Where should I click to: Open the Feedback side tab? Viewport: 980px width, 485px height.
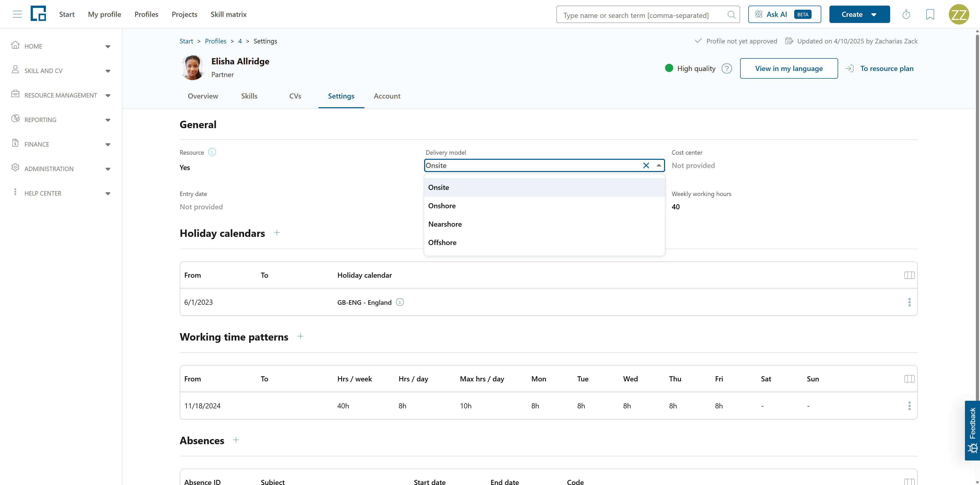972,430
